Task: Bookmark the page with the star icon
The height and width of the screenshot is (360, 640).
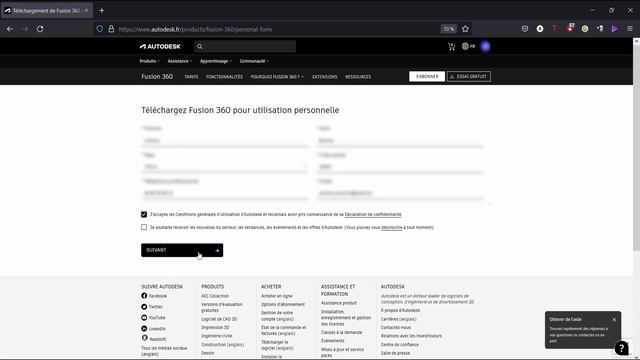Action: [x=465, y=29]
